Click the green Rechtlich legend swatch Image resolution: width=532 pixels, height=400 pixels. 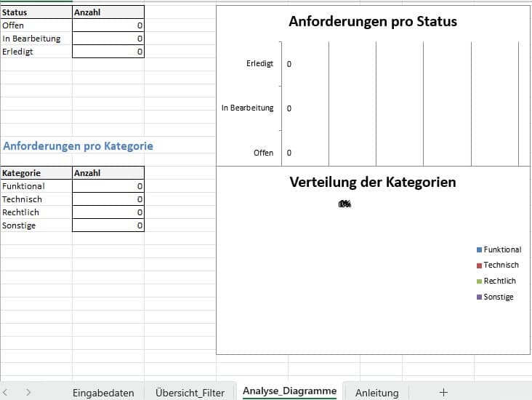(x=479, y=281)
